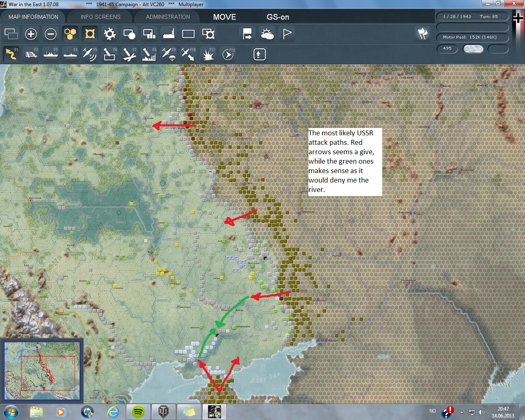The height and width of the screenshot is (420, 525).
Task: Click the MOVE mode label
Action: click(225, 17)
